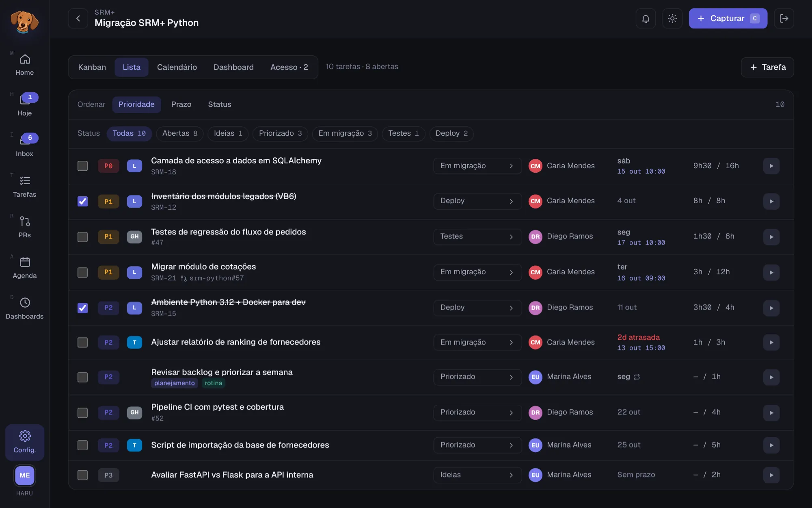The height and width of the screenshot is (508, 812).
Task: Start timer for Migrar módulo de cotações
Action: [x=771, y=272]
